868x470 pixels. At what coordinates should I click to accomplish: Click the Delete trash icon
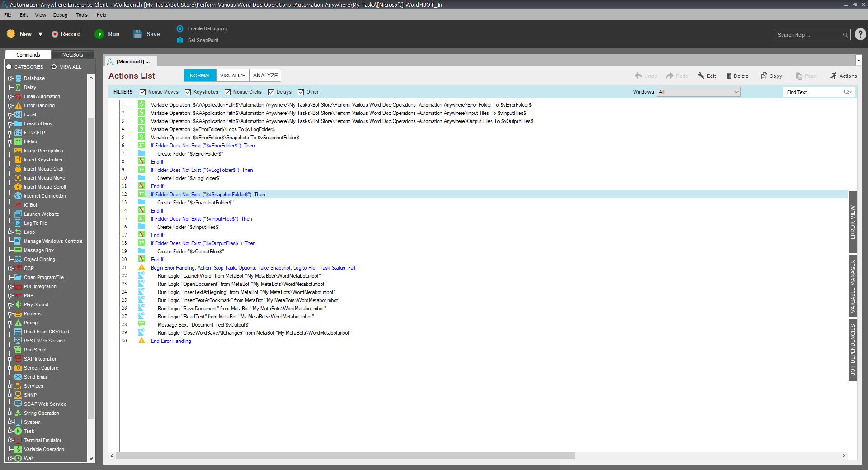coord(729,76)
